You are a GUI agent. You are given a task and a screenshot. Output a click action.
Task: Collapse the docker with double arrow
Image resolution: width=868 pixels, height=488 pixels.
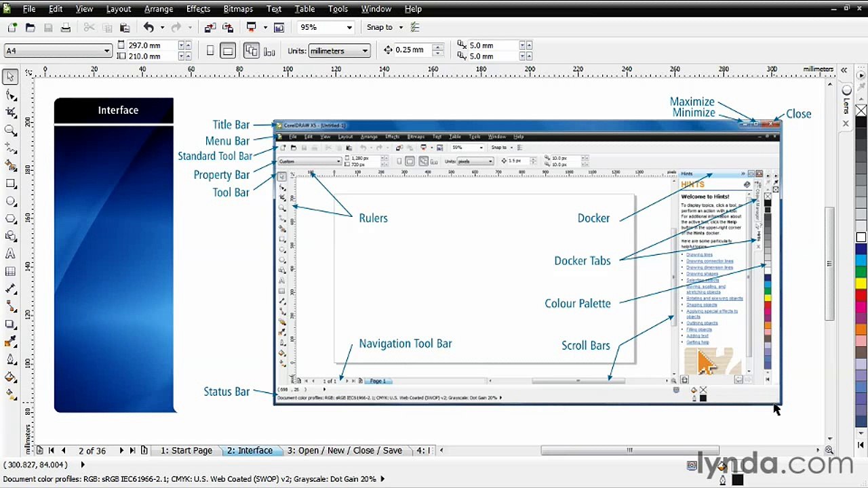[844, 70]
